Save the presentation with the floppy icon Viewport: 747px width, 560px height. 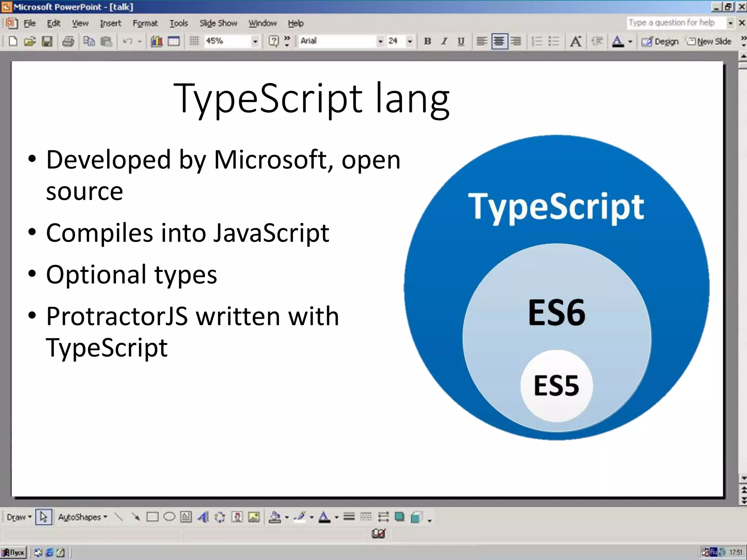point(47,41)
